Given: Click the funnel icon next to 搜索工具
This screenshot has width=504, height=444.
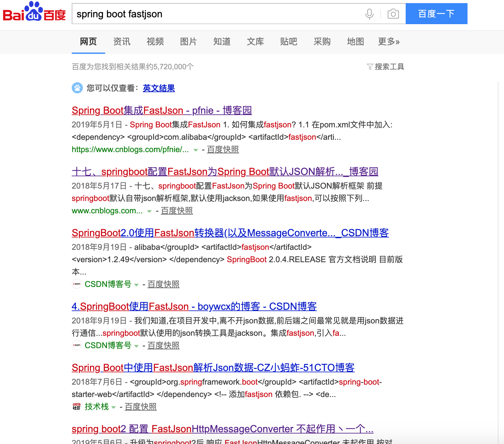Looking at the screenshot, I should coord(370,67).
